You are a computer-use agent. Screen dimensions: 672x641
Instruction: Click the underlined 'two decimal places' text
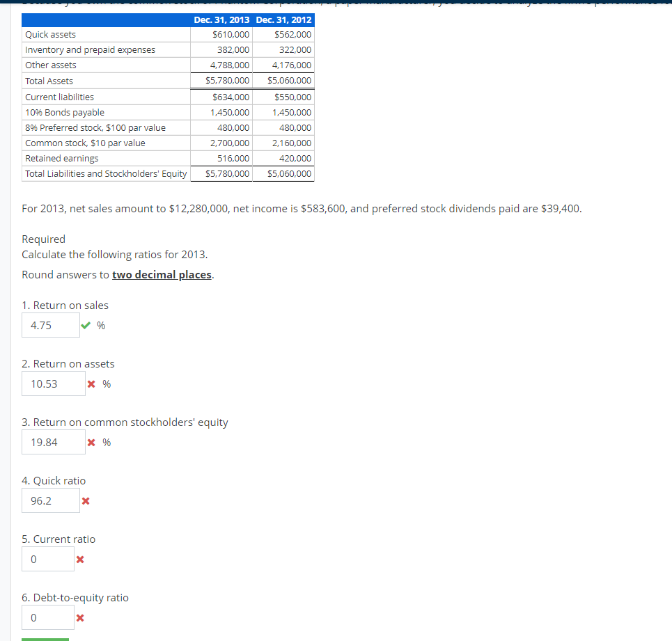[162, 274]
